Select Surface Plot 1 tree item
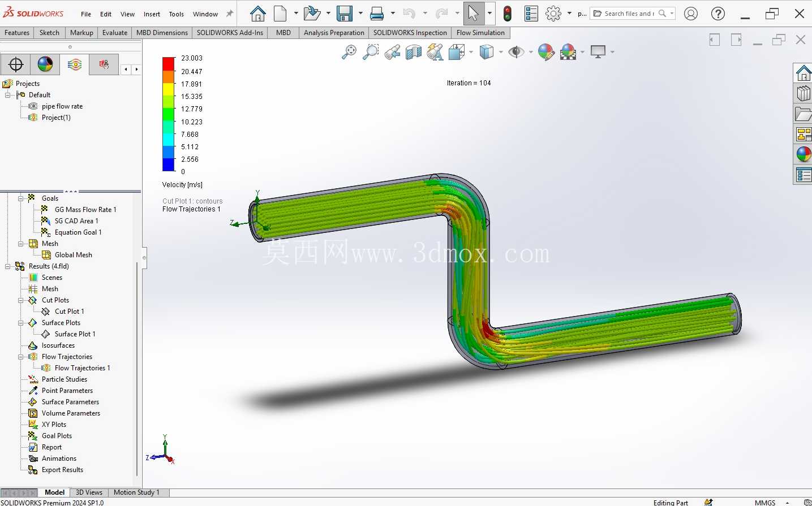This screenshot has width=812, height=506. point(75,334)
